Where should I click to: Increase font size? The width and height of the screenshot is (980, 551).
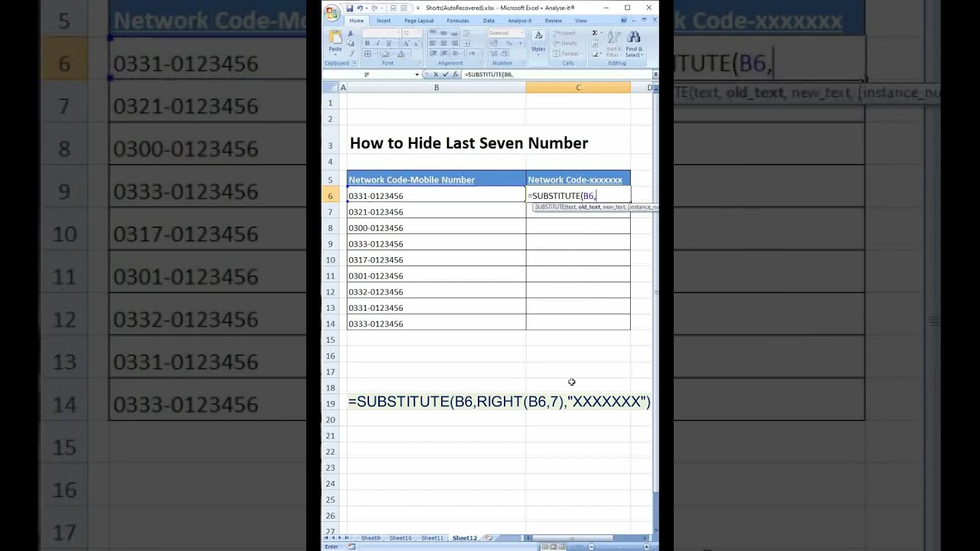pyautogui.click(x=406, y=44)
